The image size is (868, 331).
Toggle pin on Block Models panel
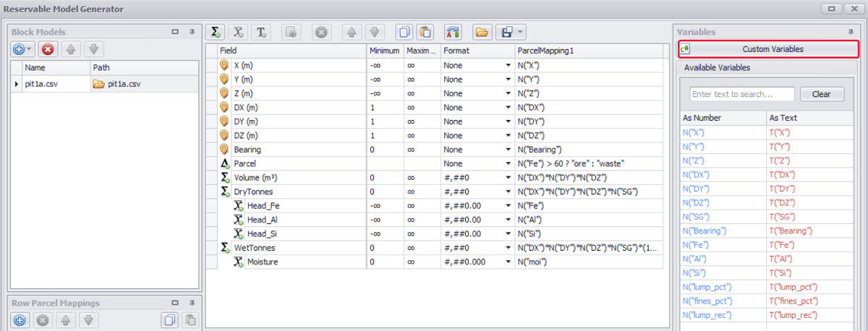pyautogui.click(x=192, y=32)
